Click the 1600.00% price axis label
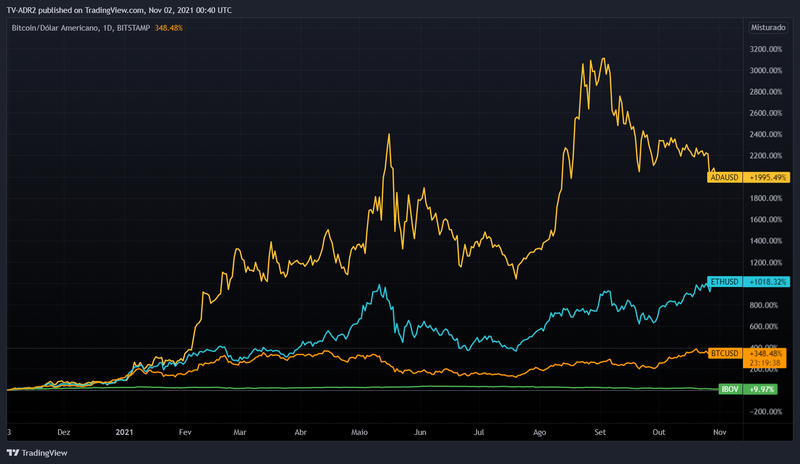This screenshot has width=800, height=464. coord(766,219)
